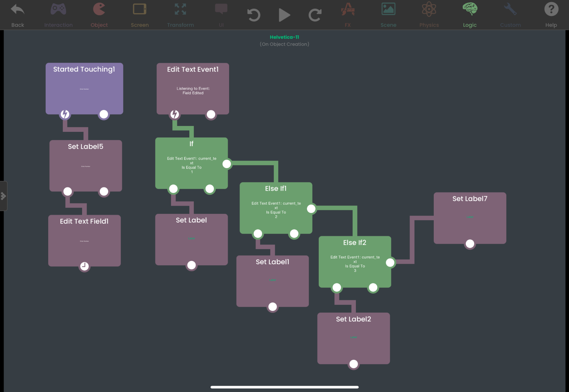Image resolution: width=569 pixels, height=392 pixels.
Task: Click the right side connector of Else If2
Action: click(x=390, y=263)
